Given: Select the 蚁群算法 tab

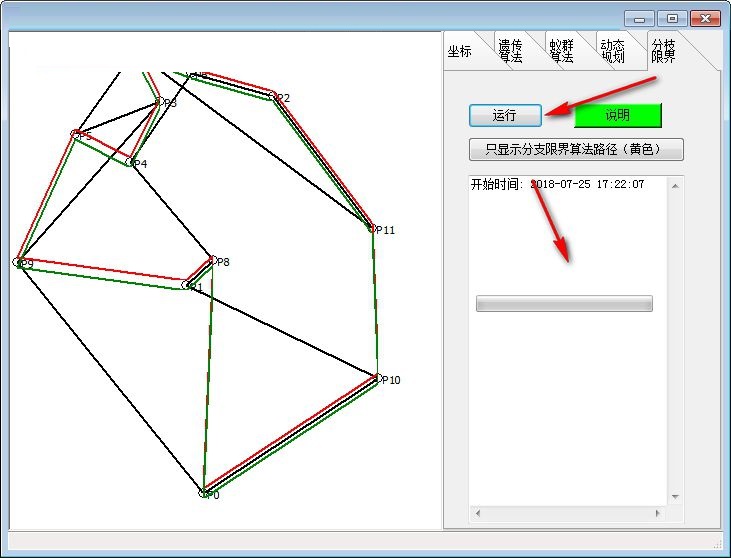Looking at the screenshot, I should point(561,51).
